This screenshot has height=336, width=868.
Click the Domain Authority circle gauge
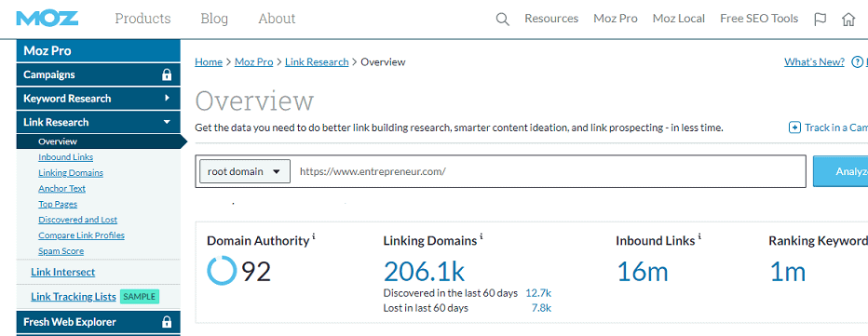click(222, 271)
